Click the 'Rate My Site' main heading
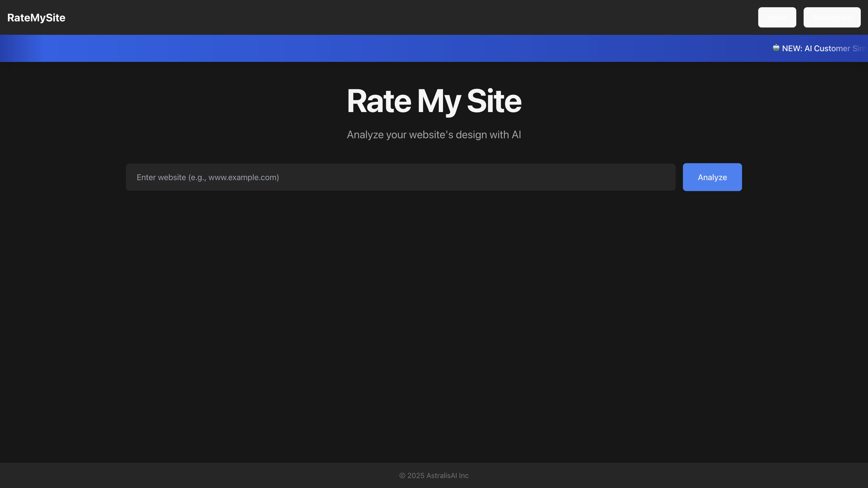The image size is (868, 488). coord(434,100)
